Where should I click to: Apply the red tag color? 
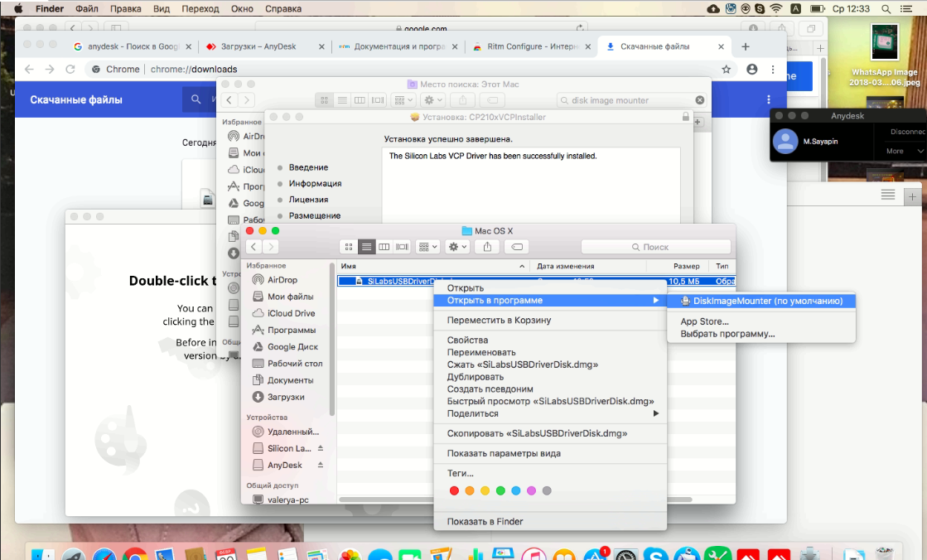click(454, 490)
